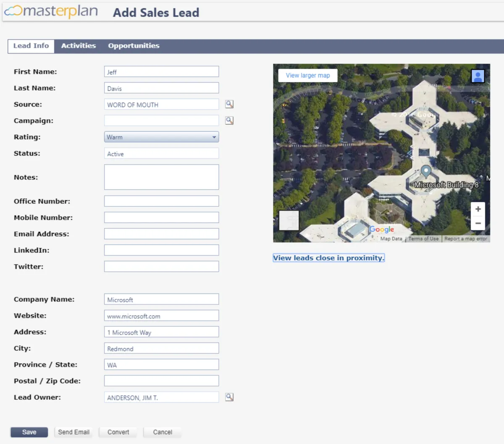Click the City field showing Redmond

pyautogui.click(x=161, y=348)
